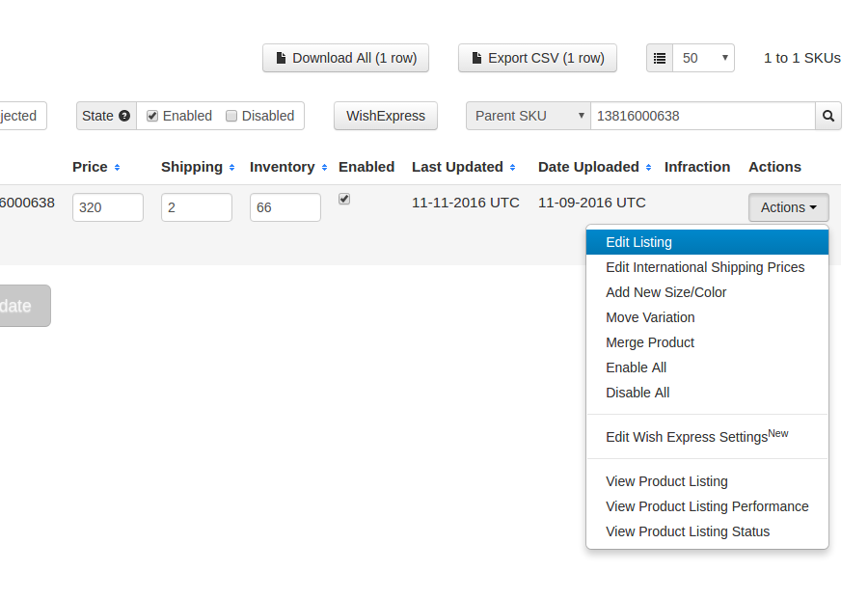Select Enable All in Actions menu

[x=708, y=367]
